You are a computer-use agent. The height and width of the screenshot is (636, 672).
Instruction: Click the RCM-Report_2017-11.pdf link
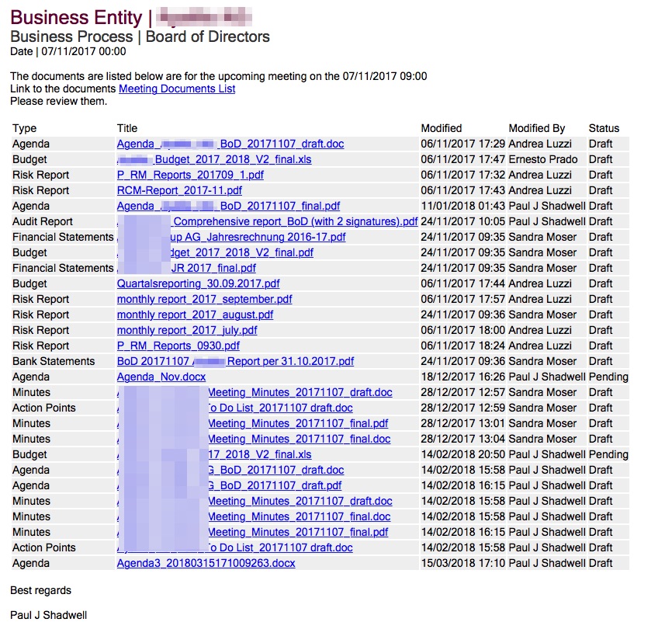click(179, 190)
